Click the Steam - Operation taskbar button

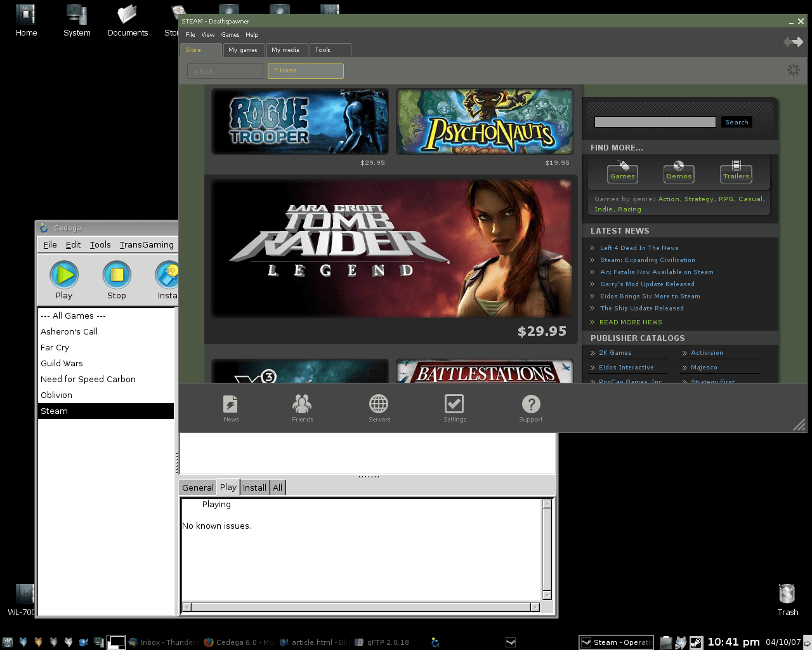[x=616, y=642]
